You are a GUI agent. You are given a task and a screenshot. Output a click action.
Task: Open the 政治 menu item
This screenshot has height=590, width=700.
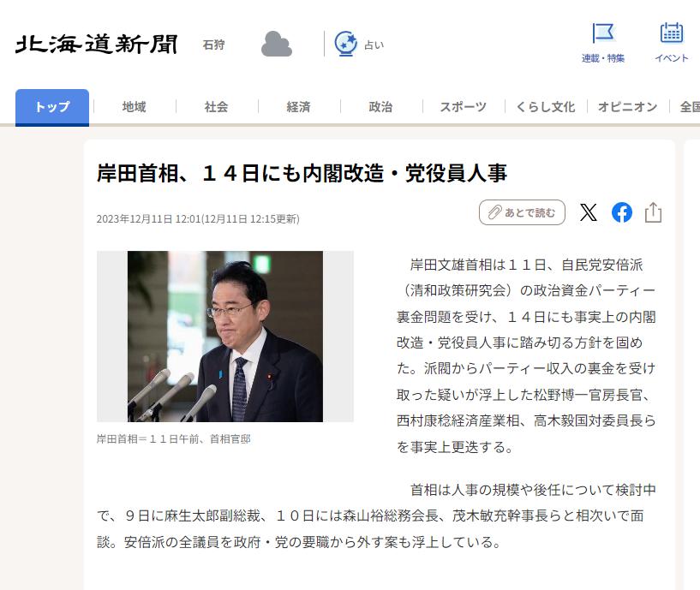click(380, 107)
